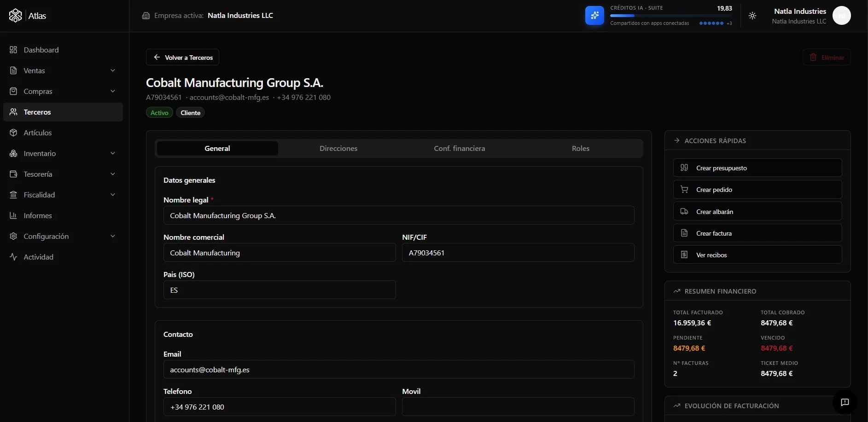Expand the Inventario menu chevron
This screenshot has width=868, height=422.
(113, 153)
